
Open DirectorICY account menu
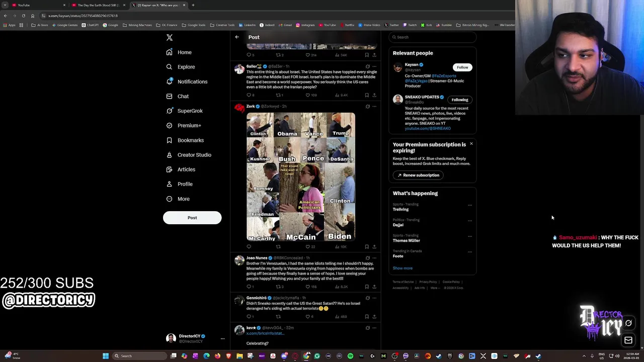tap(194, 338)
